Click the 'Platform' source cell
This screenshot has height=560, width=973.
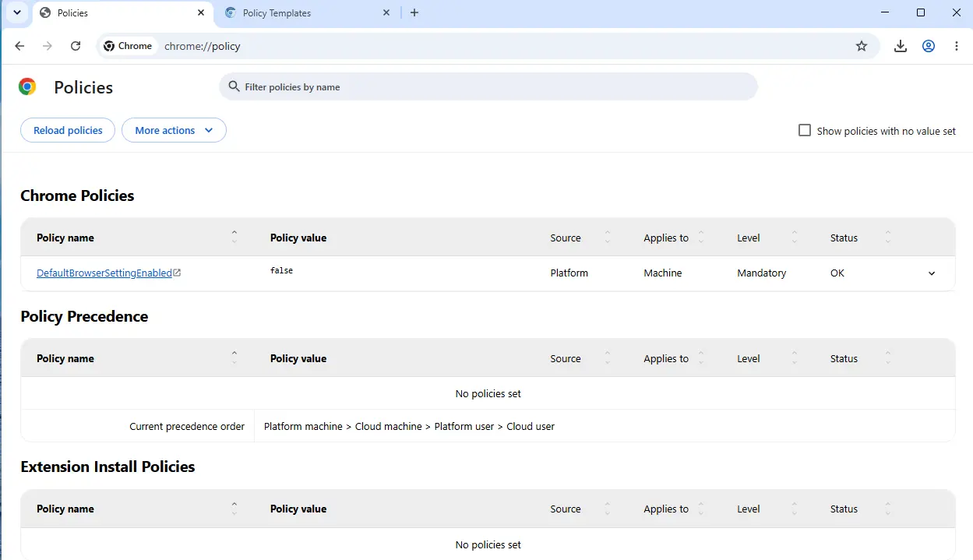click(569, 273)
